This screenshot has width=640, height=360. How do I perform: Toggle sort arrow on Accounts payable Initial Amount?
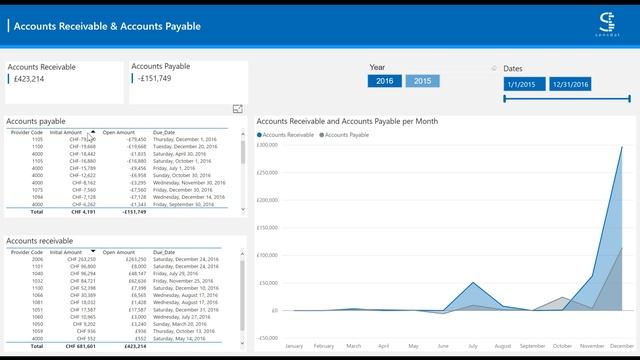point(93,132)
